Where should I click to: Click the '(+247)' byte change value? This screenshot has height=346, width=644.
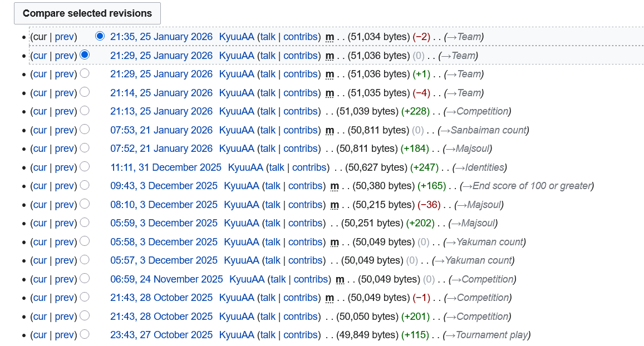(x=424, y=167)
